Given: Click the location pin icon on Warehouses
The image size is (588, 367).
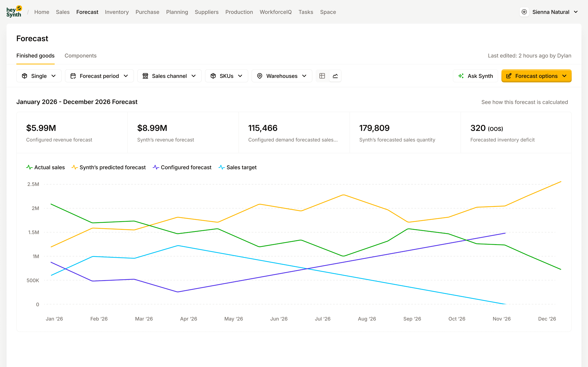Looking at the screenshot, I should coord(260,76).
